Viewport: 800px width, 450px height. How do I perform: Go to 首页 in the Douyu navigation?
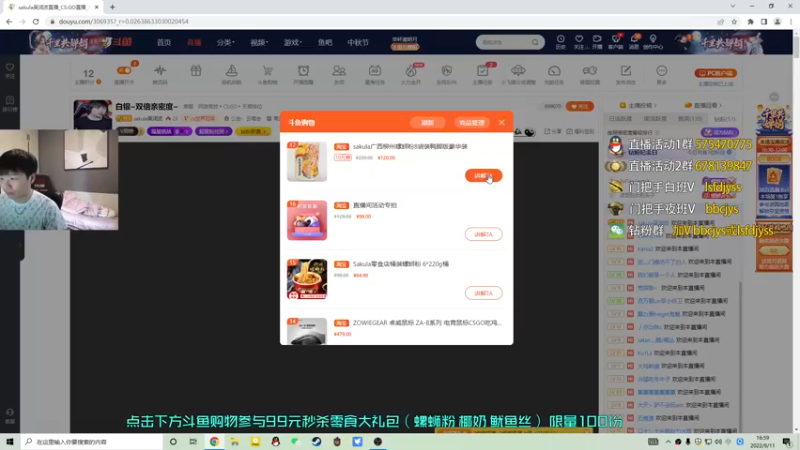(164, 42)
